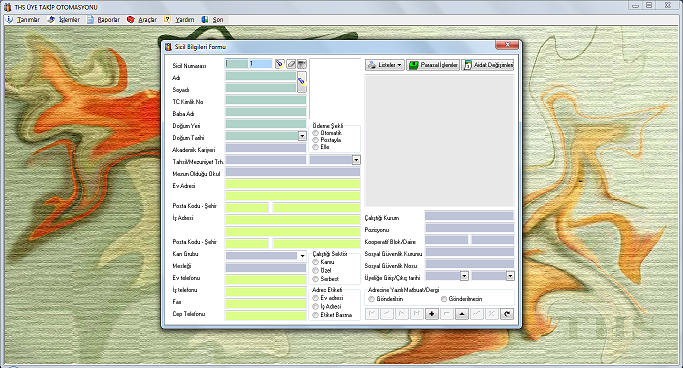Screen dimensions: 683x369
Task: Click the minus delete record button
Action: pyautogui.click(x=447, y=314)
